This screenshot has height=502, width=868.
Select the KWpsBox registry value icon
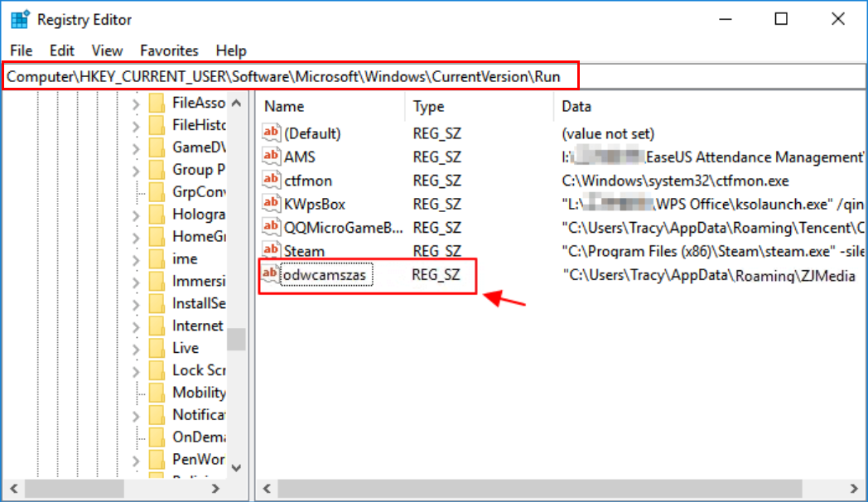pyautogui.click(x=272, y=204)
